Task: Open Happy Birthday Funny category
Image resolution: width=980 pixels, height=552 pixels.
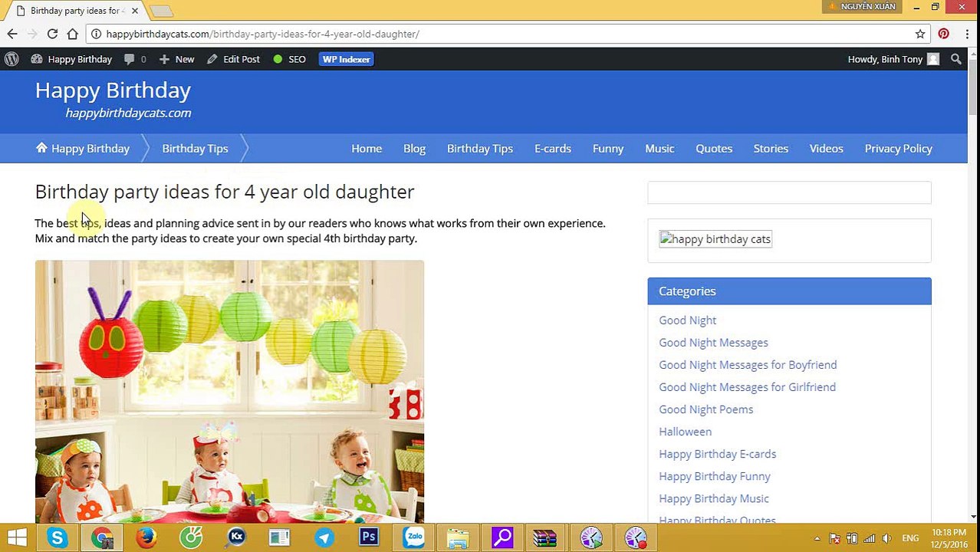Action: [x=714, y=475]
